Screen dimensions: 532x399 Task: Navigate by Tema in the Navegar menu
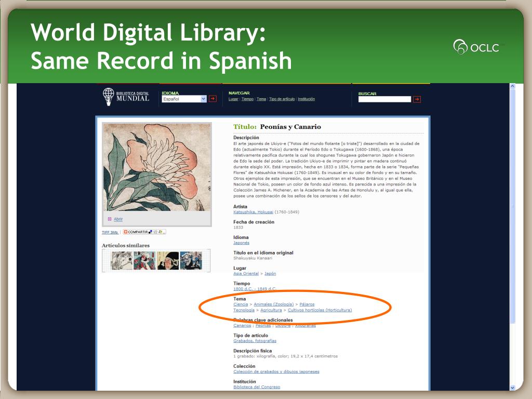[261, 99]
